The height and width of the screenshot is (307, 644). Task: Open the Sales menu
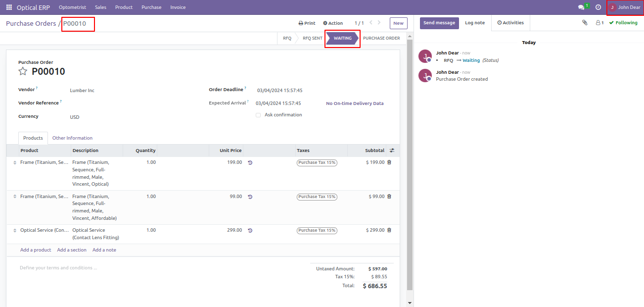point(100,7)
